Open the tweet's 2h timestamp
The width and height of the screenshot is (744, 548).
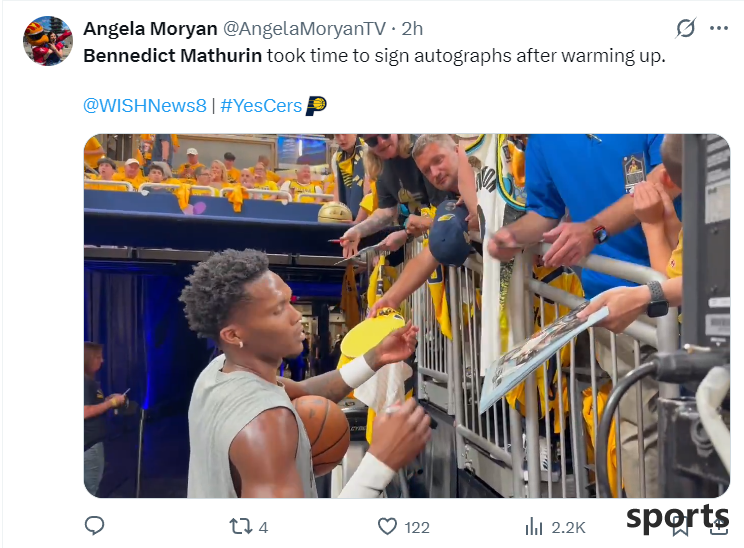[x=412, y=29]
